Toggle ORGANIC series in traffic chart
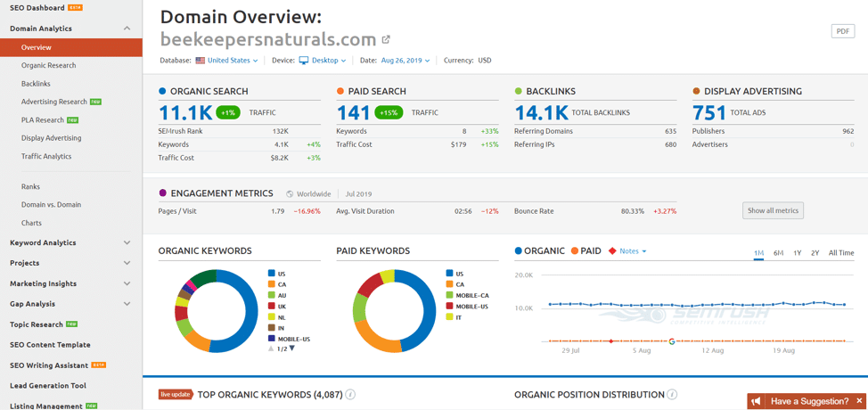 tap(540, 250)
